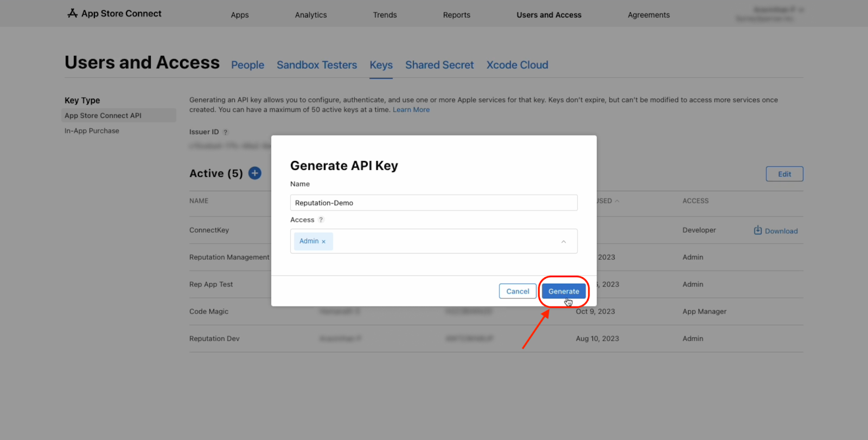Open the People tab
868x440 pixels.
(x=247, y=65)
